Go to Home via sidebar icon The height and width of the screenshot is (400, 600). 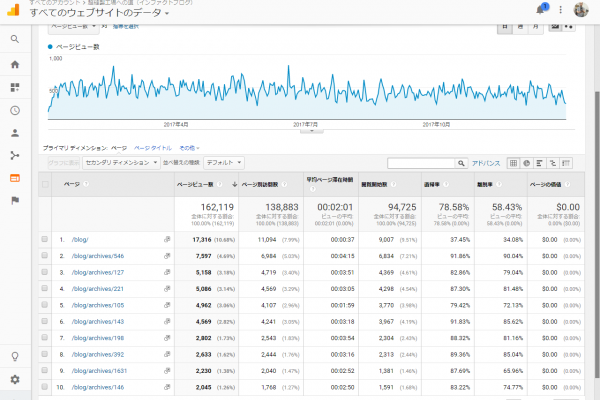[x=15, y=64]
